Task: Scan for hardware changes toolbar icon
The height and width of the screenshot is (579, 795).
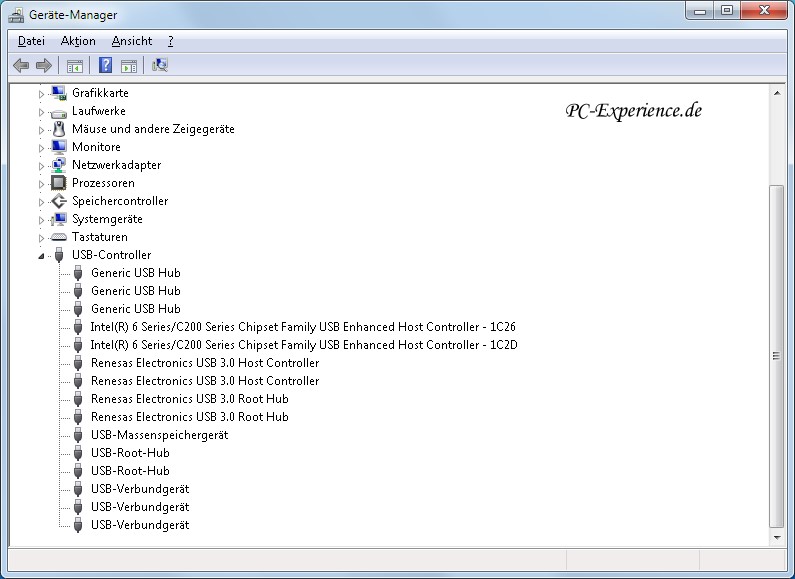Action: point(160,66)
